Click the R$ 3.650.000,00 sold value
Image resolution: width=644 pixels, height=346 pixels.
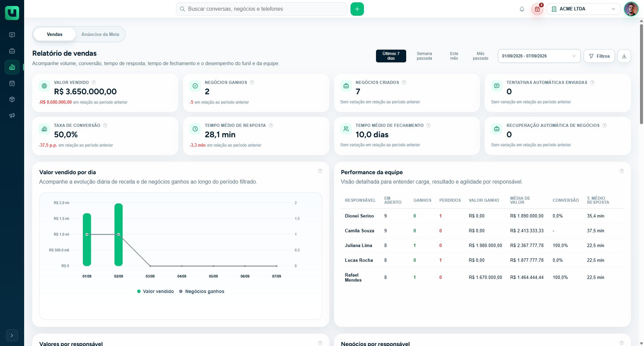click(85, 92)
